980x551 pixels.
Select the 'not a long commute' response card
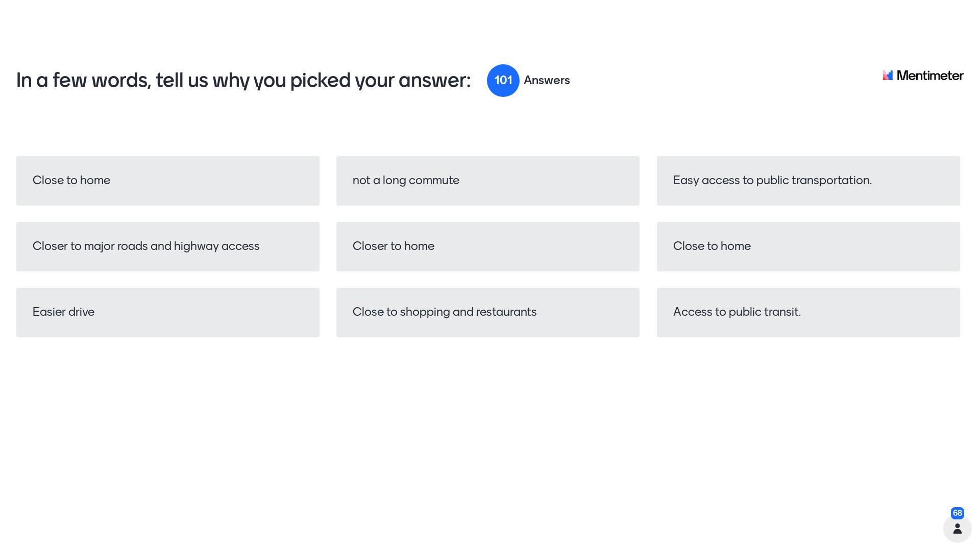pos(487,181)
